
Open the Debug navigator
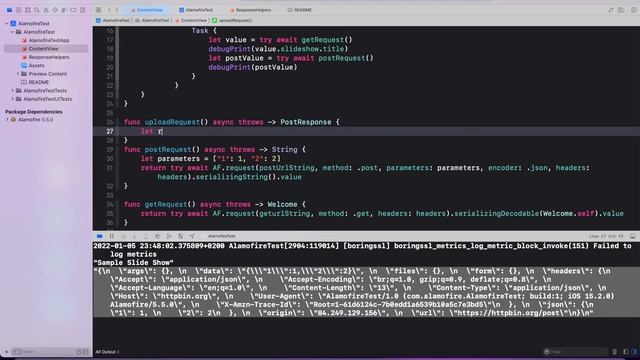click(x=64, y=10)
